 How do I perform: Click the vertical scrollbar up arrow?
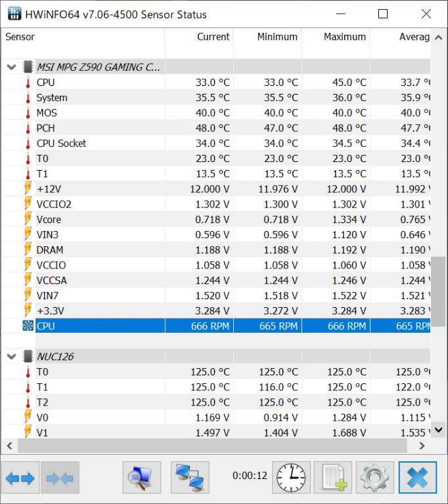click(x=438, y=37)
